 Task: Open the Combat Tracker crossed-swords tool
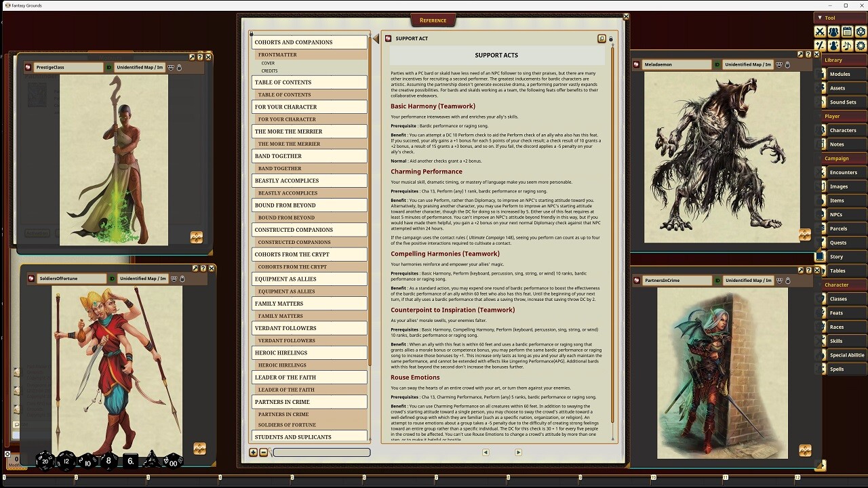pos(821,32)
